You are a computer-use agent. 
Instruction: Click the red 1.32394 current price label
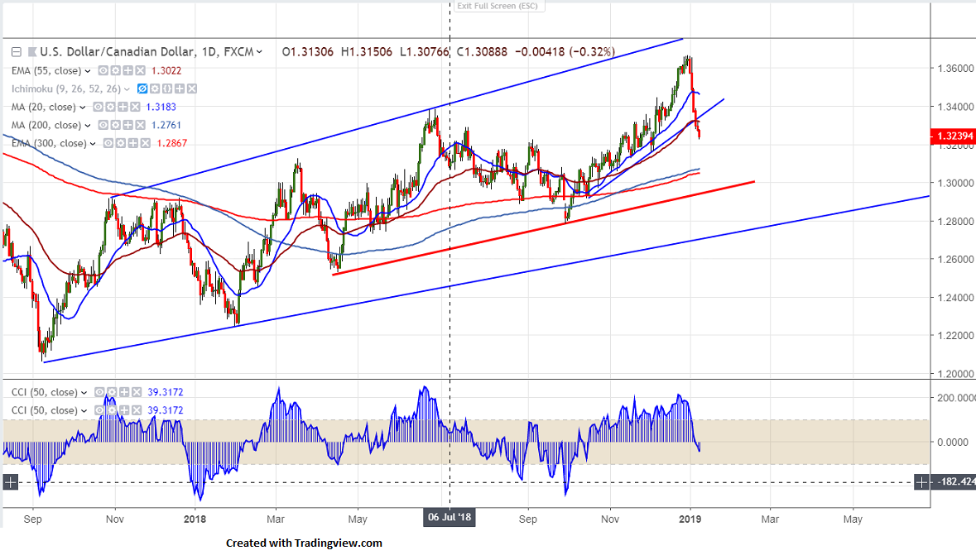952,136
